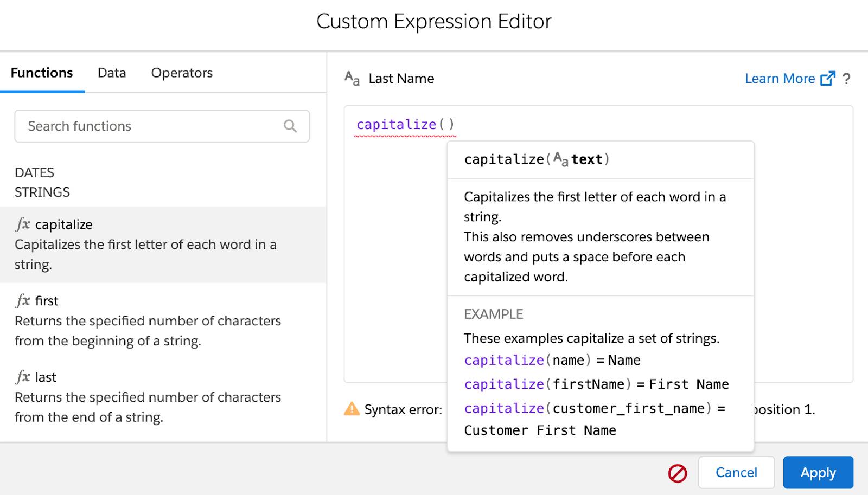Click the Apply button
Viewport: 868px width, 495px height.
[818, 472]
